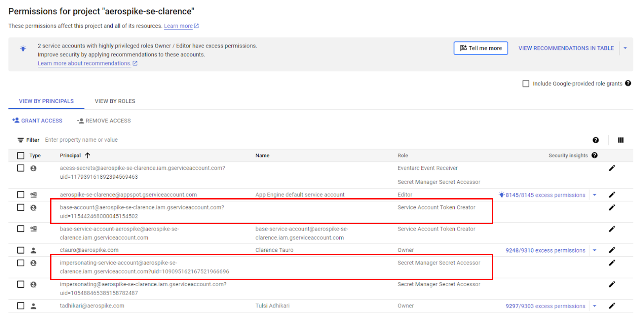
Task: Open 9297/9303 excess permissions link
Action: point(545,306)
